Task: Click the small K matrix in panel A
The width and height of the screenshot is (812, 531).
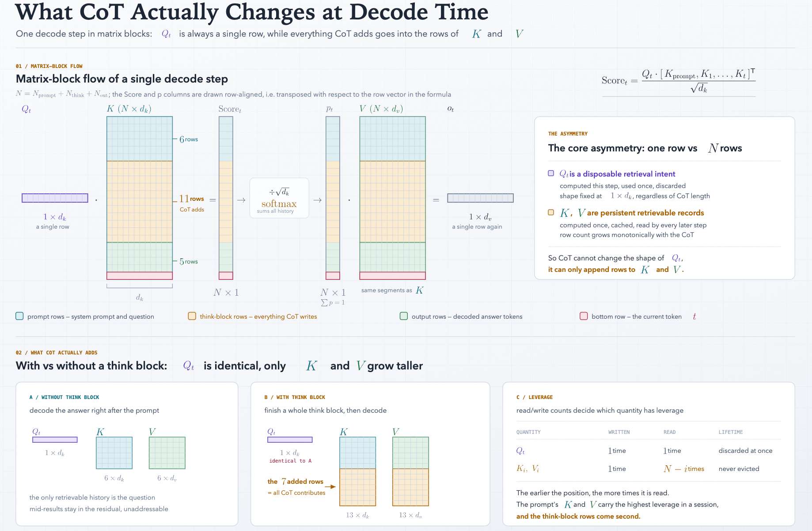Action: point(114,453)
